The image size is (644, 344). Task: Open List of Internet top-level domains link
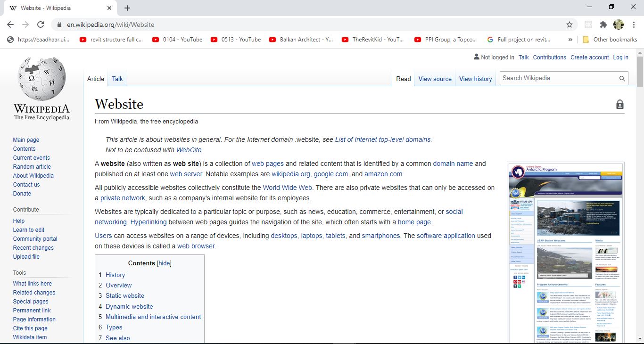coord(383,139)
